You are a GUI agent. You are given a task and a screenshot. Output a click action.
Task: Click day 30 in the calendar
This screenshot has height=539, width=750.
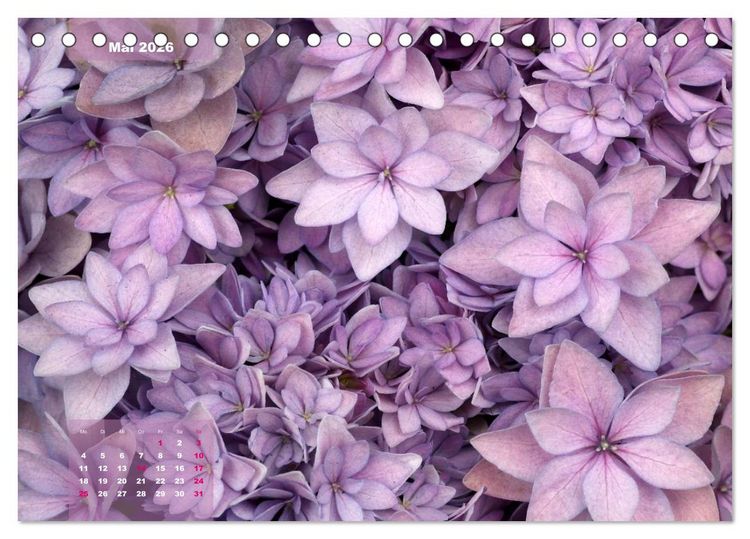(x=179, y=494)
